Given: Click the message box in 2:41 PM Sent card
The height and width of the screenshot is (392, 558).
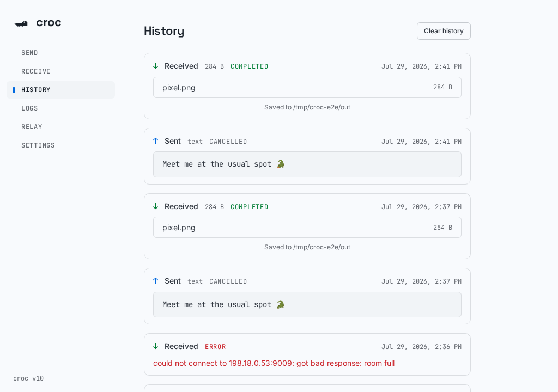Looking at the screenshot, I should [307, 164].
